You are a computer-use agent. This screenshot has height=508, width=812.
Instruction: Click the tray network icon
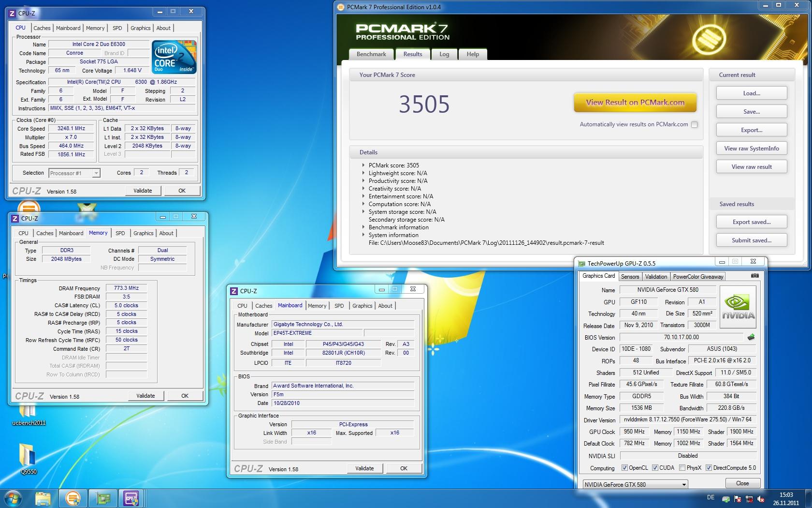[x=749, y=499]
